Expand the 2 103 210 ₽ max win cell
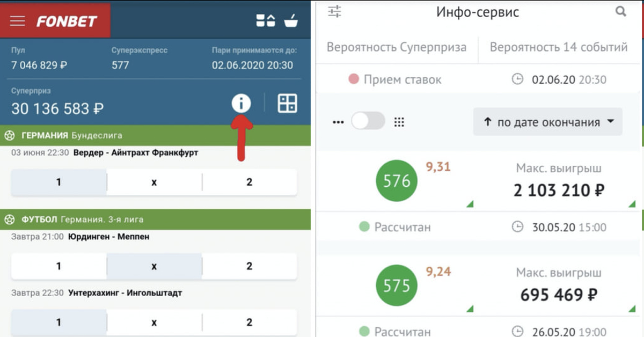This screenshot has height=337, width=644. pyautogui.click(x=632, y=204)
